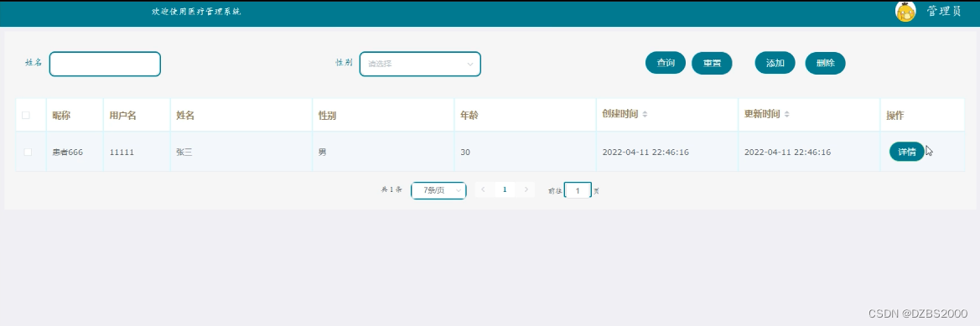Toggle the select-all header checkbox
This screenshot has width=980, height=326.
(26, 115)
